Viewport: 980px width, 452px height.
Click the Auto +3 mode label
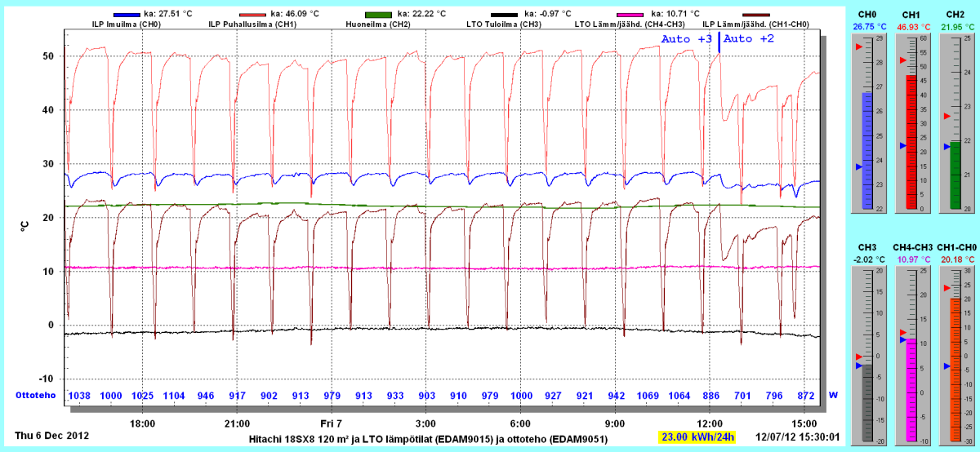pyautogui.click(x=688, y=39)
